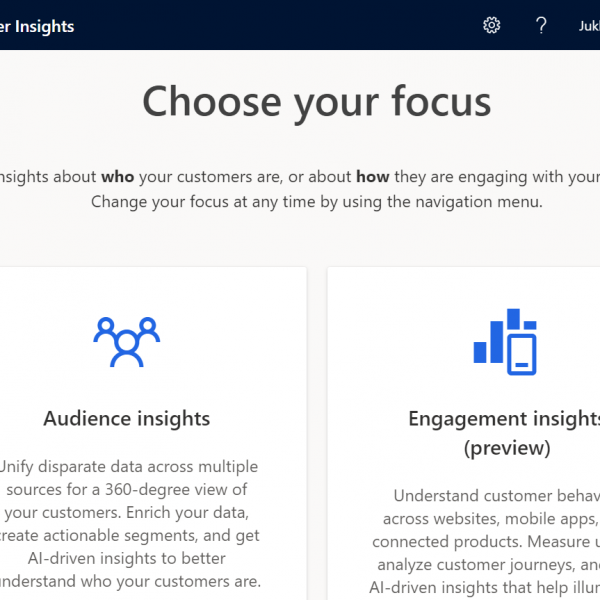The image size is (600, 600).
Task: Click the Customer Insights app title
Action: click(37, 26)
